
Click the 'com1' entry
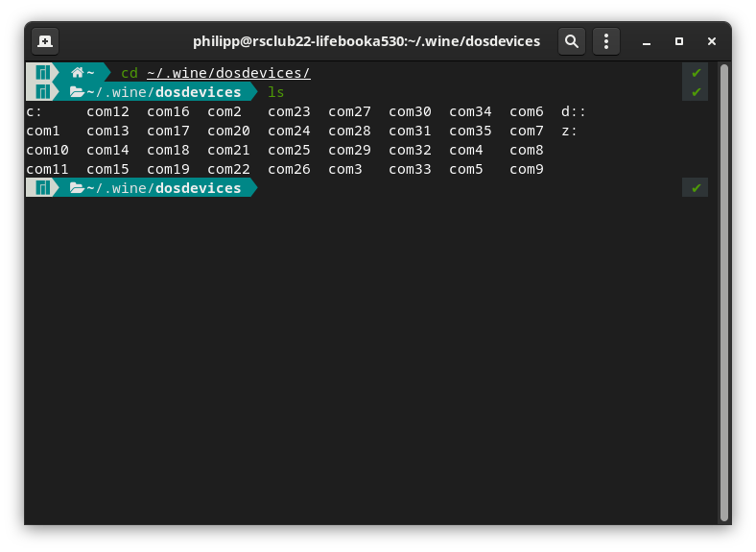pyautogui.click(x=43, y=132)
